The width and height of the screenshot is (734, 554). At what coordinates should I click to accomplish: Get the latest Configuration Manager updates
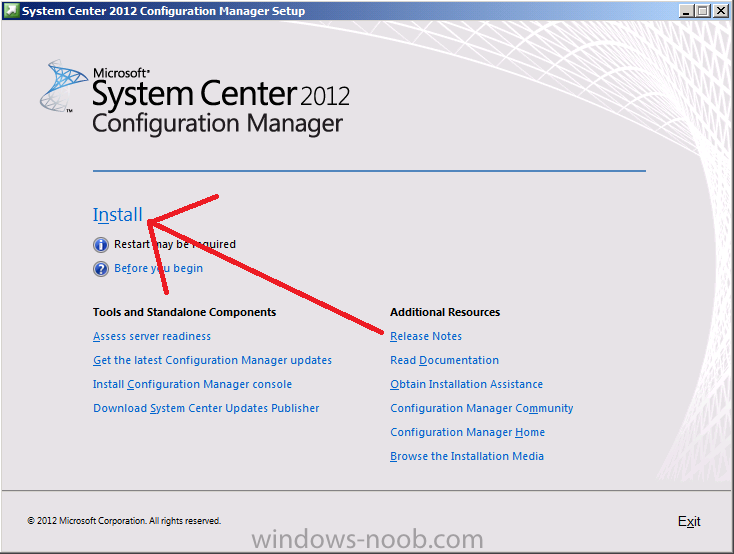click(x=212, y=360)
